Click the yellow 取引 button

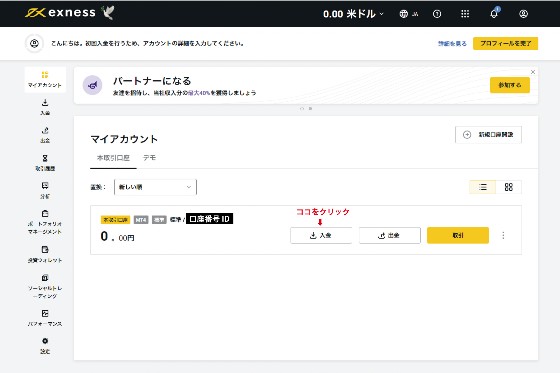tap(458, 235)
